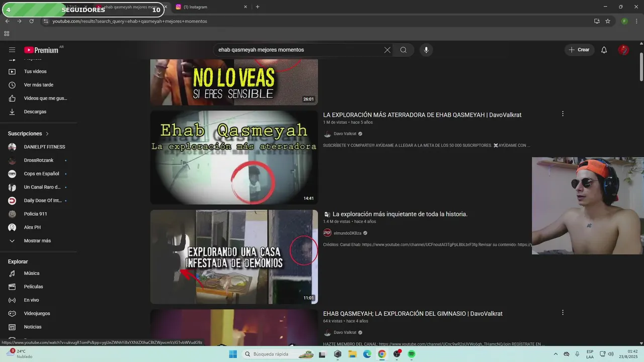This screenshot has height=362, width=644.
Task: Expand Mostrar más subscriptions
Action: click(38, 241)
